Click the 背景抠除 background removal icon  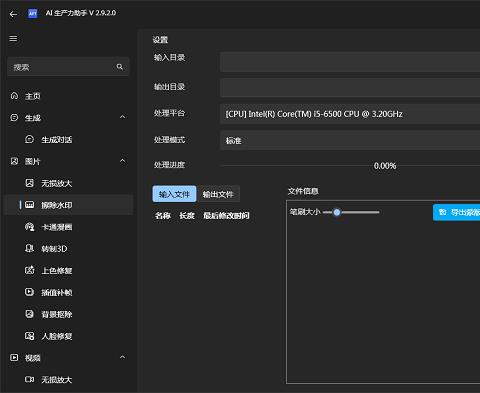[x=29, y=314]
